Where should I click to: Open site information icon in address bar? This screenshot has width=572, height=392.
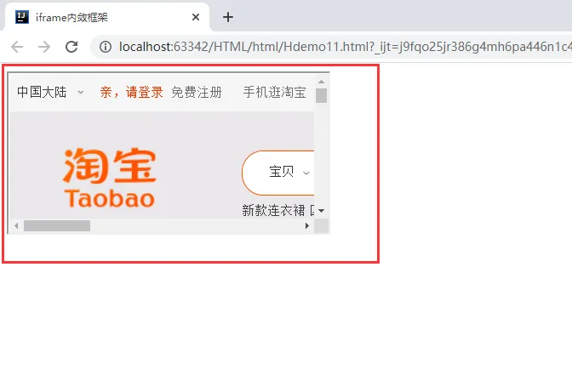coord(106,47)
